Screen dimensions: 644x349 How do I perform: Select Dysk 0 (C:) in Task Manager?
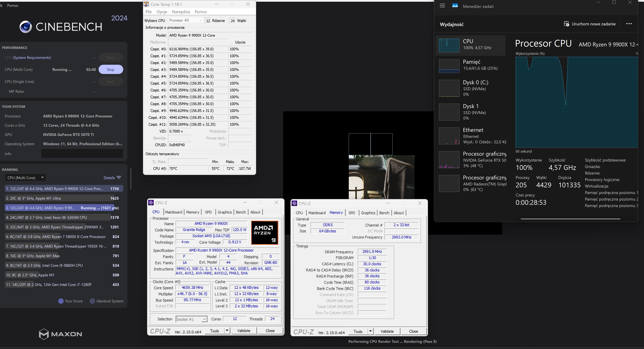[x=470, y=88]
